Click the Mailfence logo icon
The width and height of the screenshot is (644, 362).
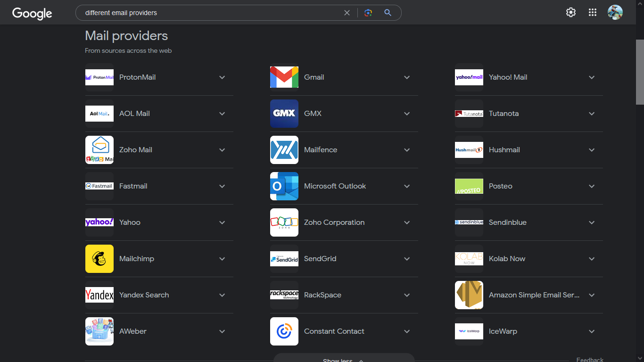point(284,150)
